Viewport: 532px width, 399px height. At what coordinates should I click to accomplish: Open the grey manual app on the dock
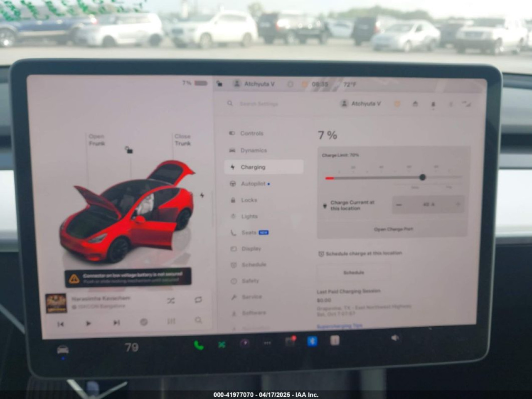click(335, 341)
